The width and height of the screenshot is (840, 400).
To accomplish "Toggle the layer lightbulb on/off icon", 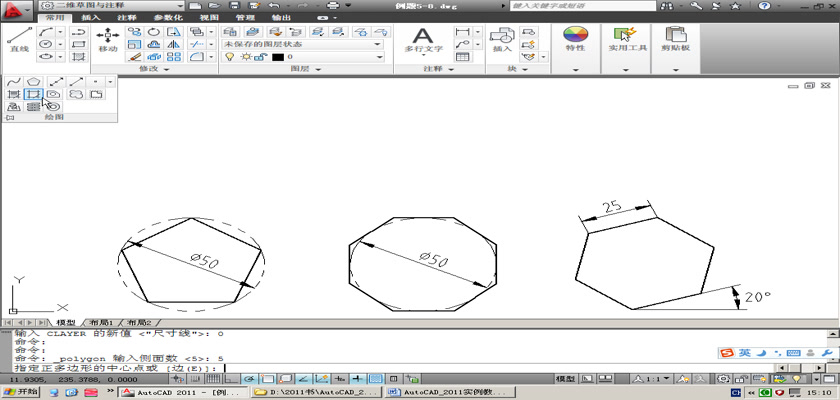I will click(x=229, y=57).
